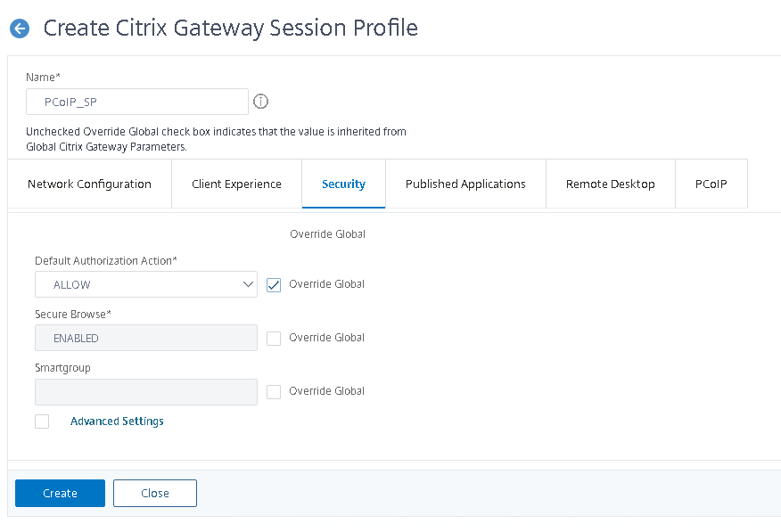
Task: Enable Override Global for Smartgroup
Action: point(274,392)
